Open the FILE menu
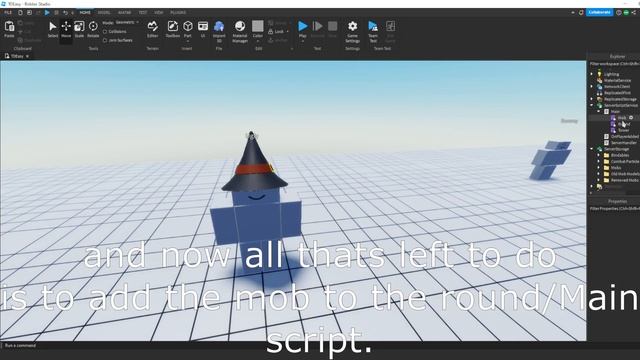Screen dimensions: 640x360 [x=8, y=13]
